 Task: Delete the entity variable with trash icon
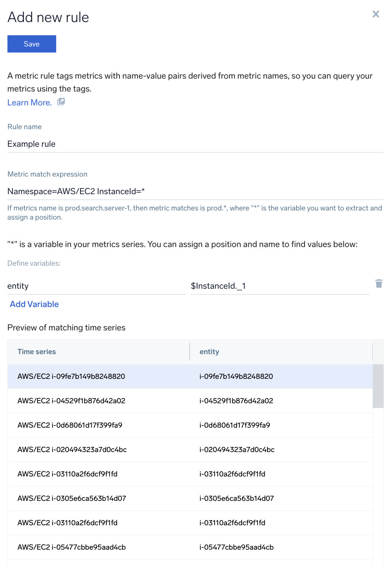379,284
